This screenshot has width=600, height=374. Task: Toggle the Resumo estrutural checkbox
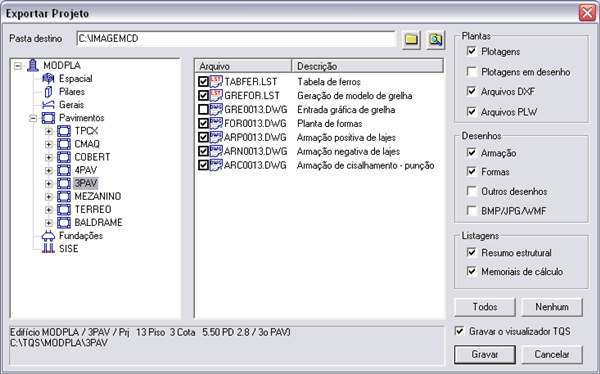point(472,253)
